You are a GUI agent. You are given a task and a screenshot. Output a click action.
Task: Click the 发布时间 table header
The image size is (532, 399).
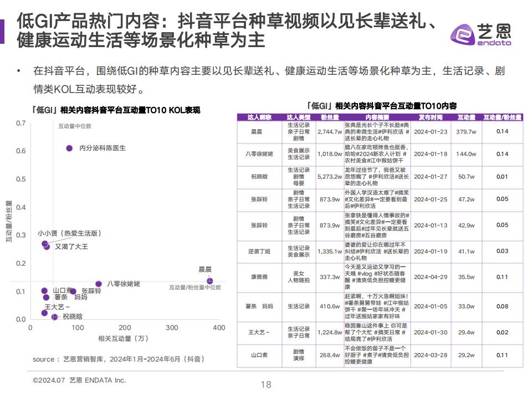tap(431, 117)
